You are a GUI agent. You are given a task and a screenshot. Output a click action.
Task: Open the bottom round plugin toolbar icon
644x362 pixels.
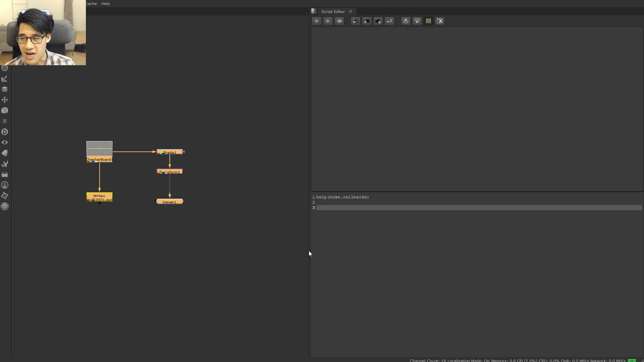[x=5, y=206]
